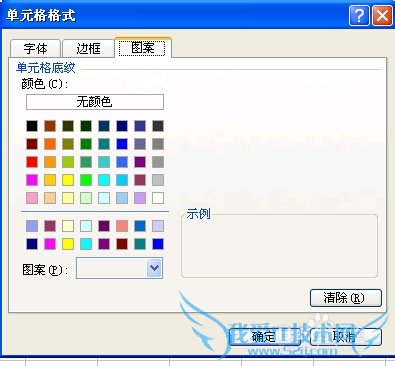The image size is (395, 366).
Task: Choose the dark olive swatch in top row
Action: tap(68, 126)
